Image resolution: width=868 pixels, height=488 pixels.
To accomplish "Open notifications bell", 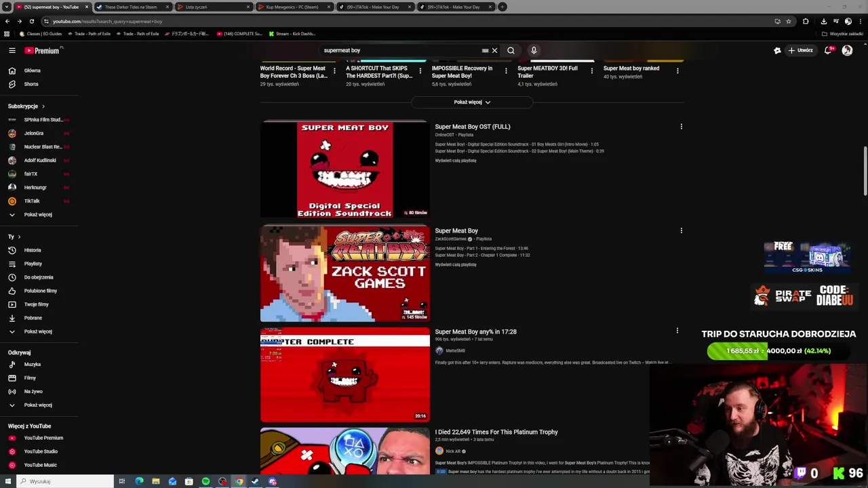I will pyautogui.click(x=829, y=50).
